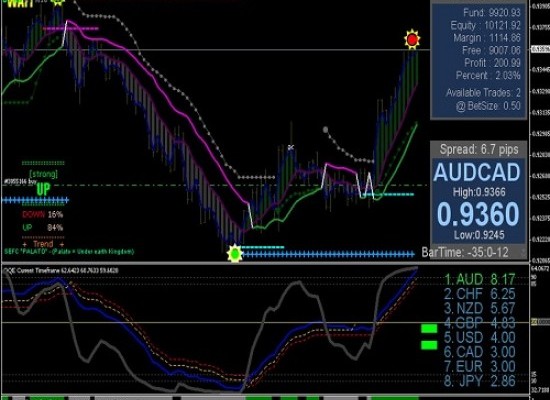Click the magenta dashed level line top left
Screen dimensions: 550x400
(71, 29)
